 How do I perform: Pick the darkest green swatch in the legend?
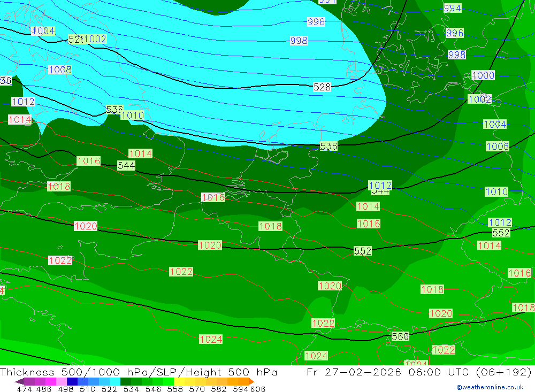(x=126, y=382)
